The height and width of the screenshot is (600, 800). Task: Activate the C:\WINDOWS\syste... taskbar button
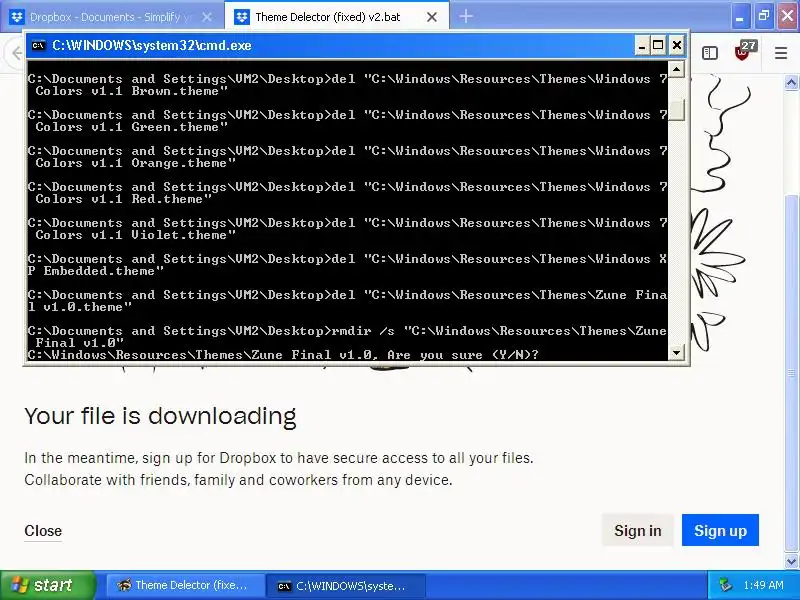[347, 586]
